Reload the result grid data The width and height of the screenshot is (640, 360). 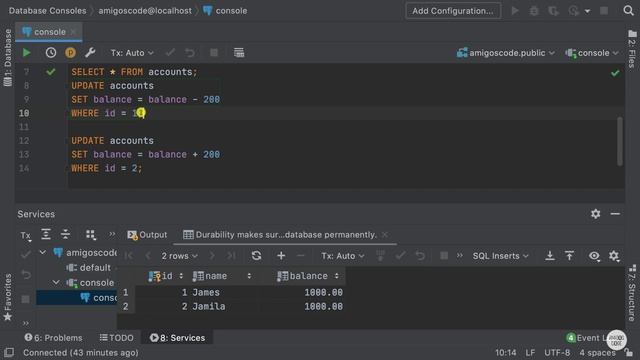point(256,256)
